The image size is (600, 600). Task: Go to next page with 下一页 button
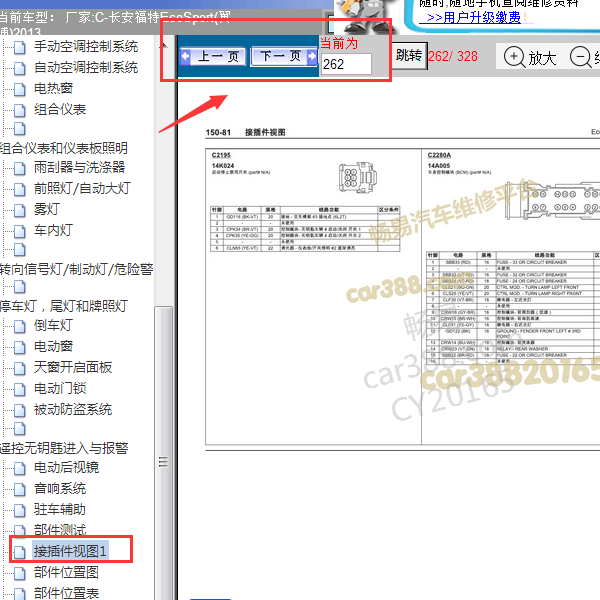pos(284,57)
